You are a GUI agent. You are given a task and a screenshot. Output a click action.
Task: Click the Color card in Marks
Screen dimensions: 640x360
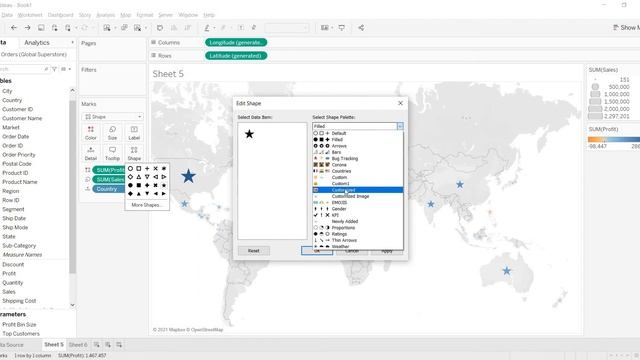(x=91, y=133)
